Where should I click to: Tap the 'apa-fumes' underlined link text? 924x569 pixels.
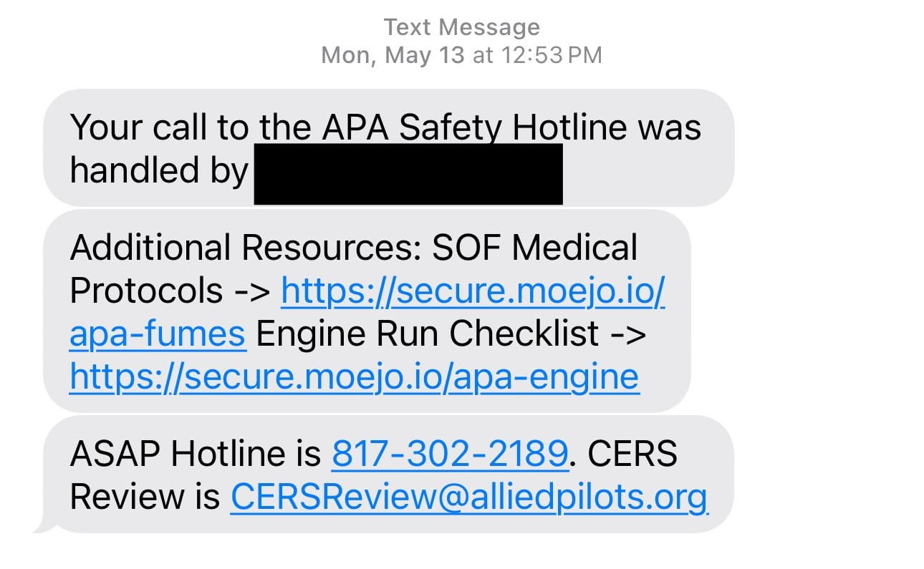click(x=158, y=334)
